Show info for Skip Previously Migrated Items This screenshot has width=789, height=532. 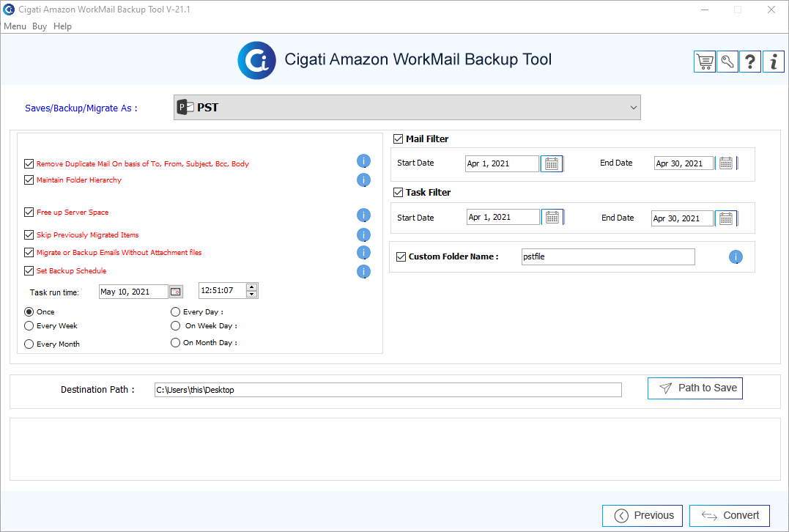click(x=364, y=235)
